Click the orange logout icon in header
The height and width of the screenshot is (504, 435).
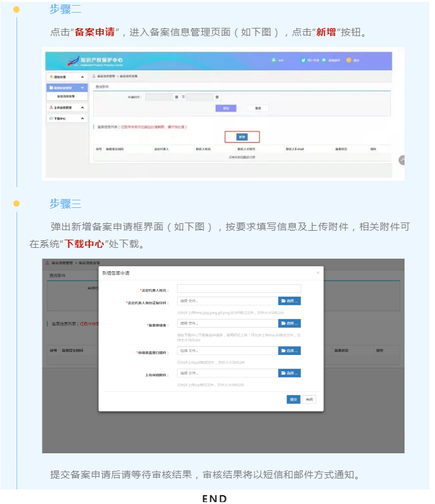point(348,60)
